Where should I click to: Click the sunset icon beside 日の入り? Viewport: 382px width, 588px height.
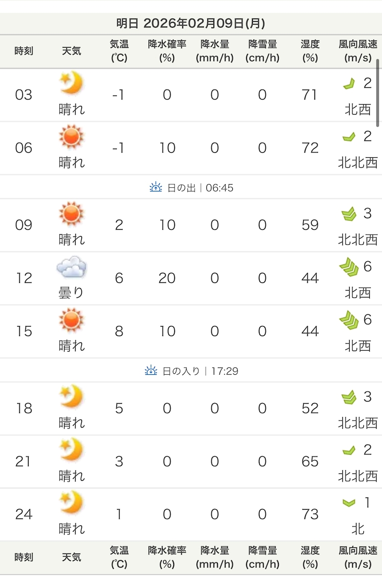click(151, 371)
